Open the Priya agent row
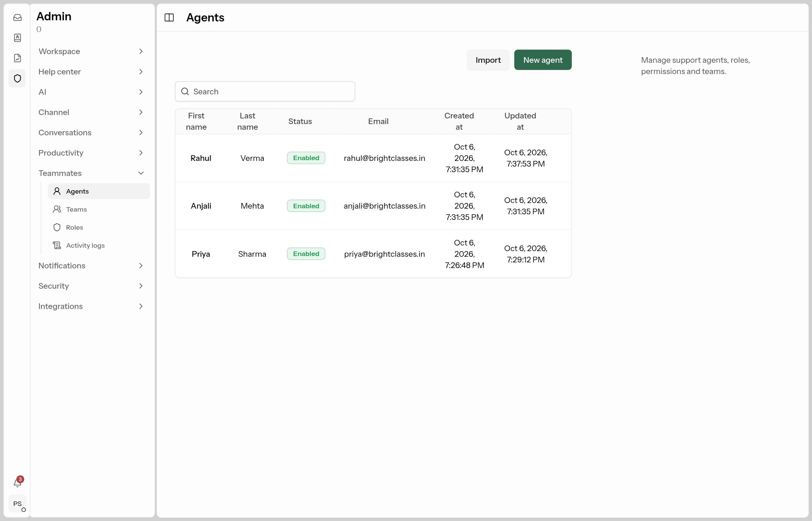This screenshot has width=812, height=521. (373, 254)
